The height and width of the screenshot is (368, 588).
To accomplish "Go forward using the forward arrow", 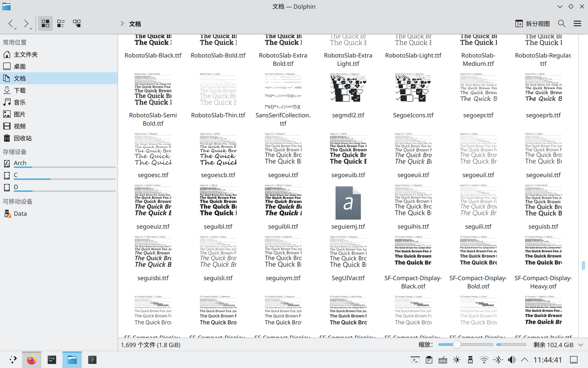I will [x=26, y=23].
